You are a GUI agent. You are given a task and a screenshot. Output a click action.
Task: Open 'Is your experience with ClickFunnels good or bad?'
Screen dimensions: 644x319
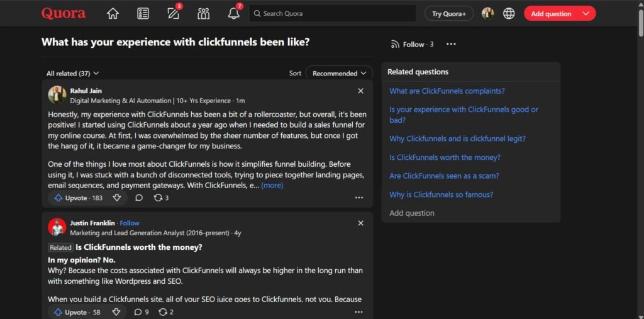point(464,115)
